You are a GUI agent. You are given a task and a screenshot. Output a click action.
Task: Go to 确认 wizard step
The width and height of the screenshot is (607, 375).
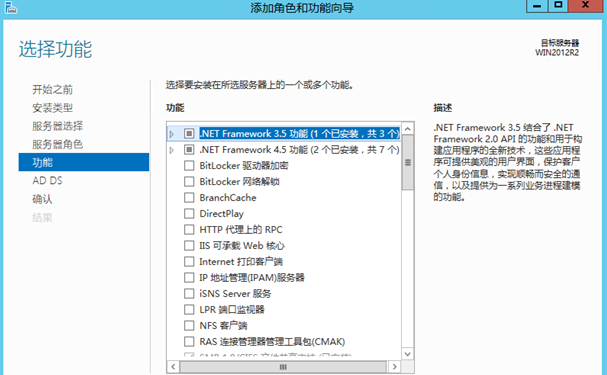pos(42,199)
